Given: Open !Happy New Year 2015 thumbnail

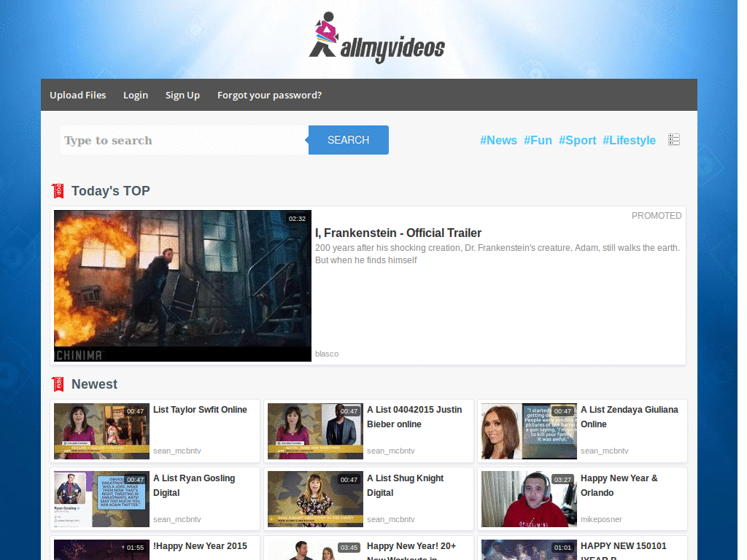Looking at the screenshot, I should pyautogui.click(x=101, y=550).
